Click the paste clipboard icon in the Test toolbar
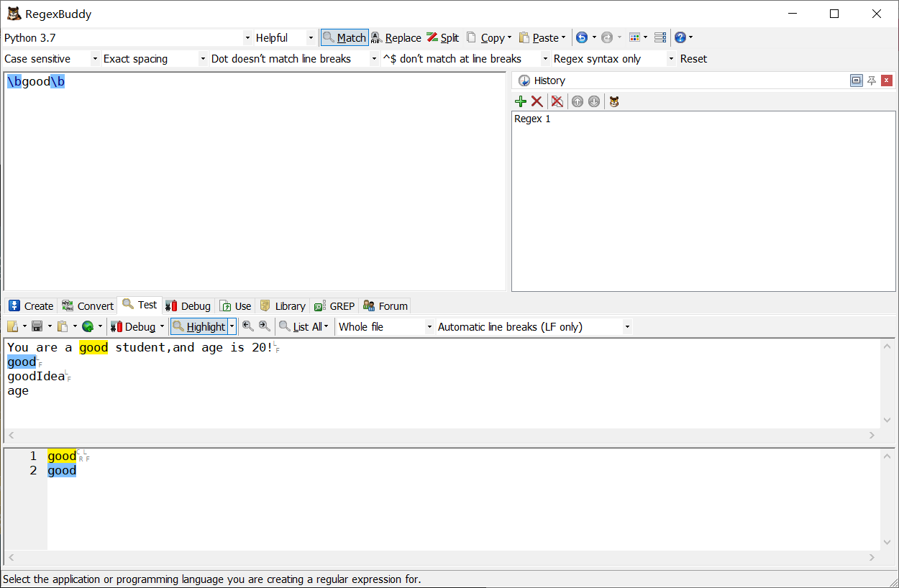Screen dimensions: 899x588 coord(63,326)
